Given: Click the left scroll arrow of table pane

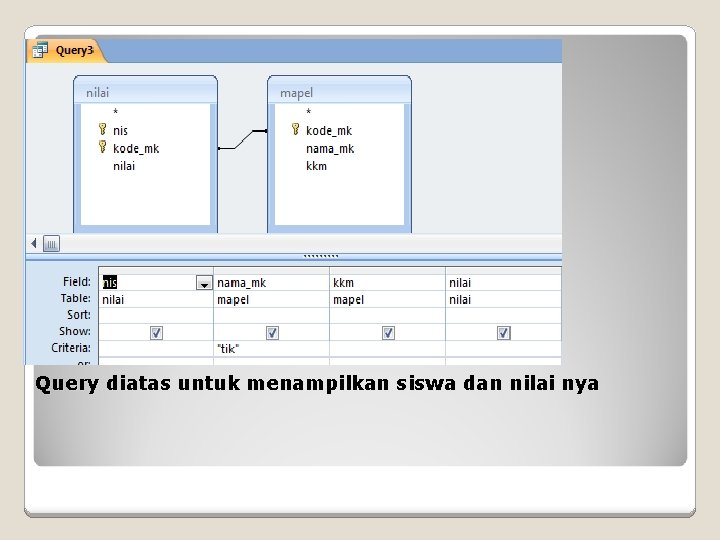Looking at the screenshot, I should (34, 243).
